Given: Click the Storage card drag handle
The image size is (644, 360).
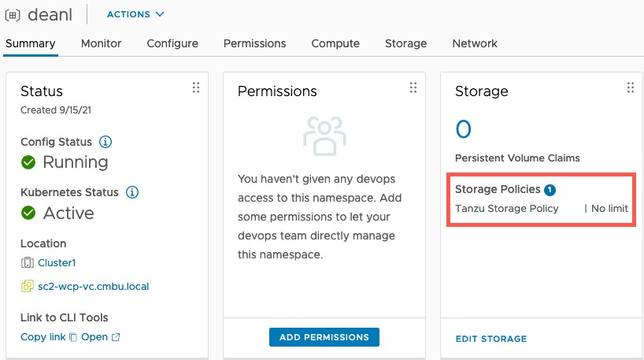Looking at the screenshot, I should tap(631, 87).
